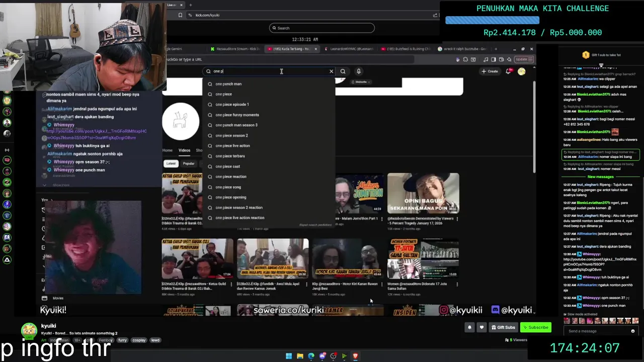
Task: Click the inner browser Update button
Action: pos(524,59)
